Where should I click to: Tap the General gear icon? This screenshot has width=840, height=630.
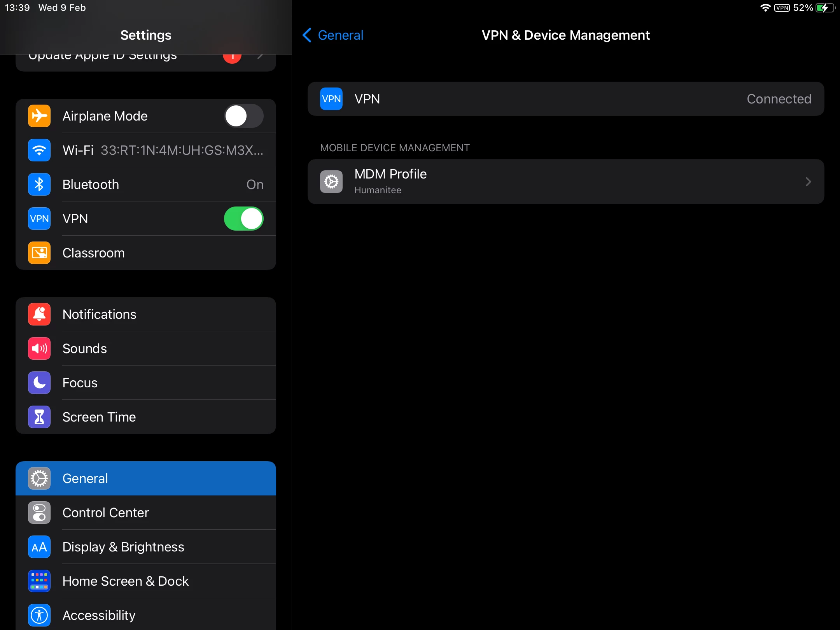coord(39,478)
